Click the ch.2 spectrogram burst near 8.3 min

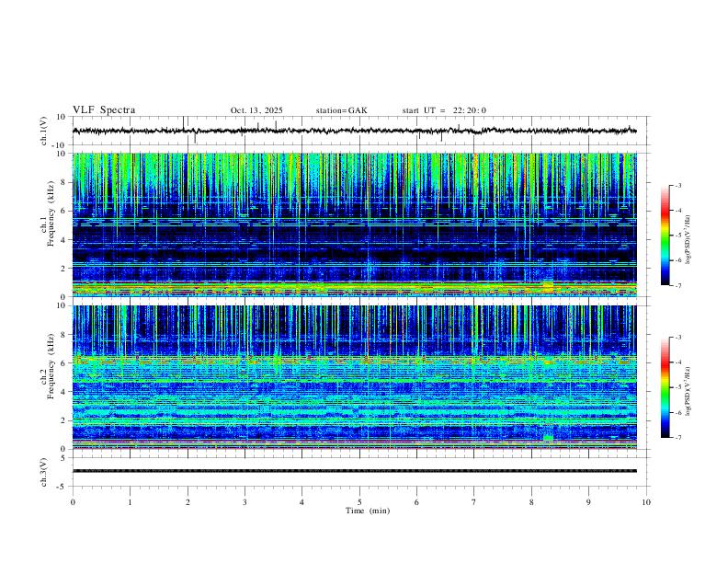[549, 438]
